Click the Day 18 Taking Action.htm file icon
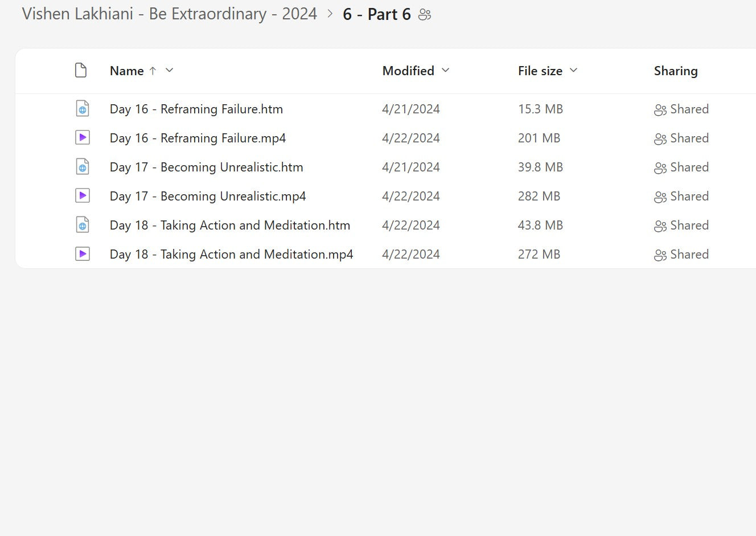 83,225
